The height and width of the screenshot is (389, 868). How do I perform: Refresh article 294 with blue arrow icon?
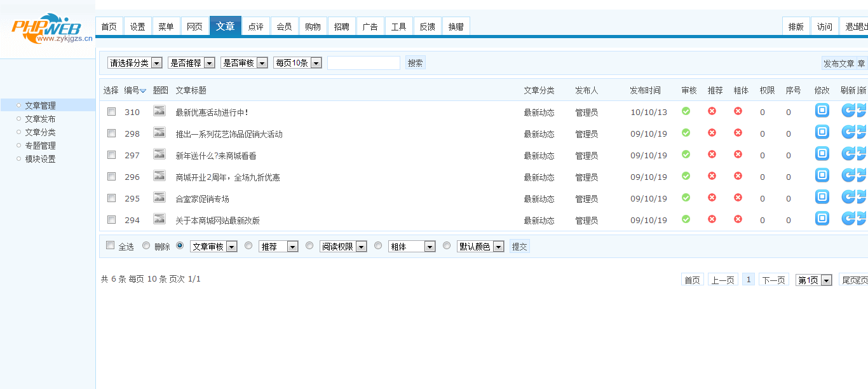coord(848,219)
